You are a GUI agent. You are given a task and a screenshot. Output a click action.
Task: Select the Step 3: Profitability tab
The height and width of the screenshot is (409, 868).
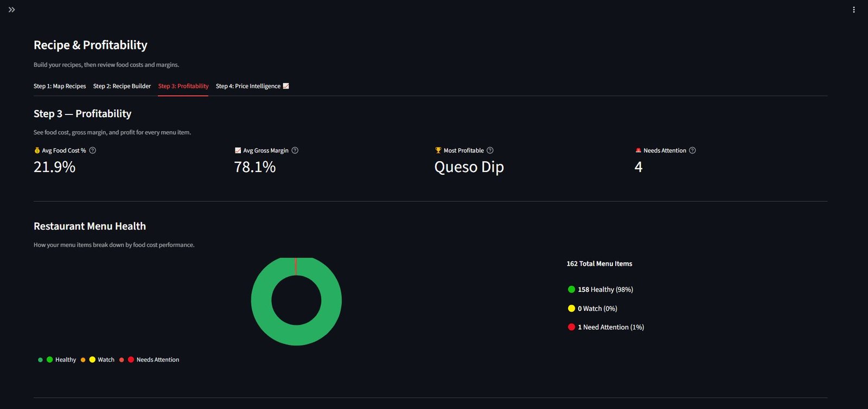(183, 86)
